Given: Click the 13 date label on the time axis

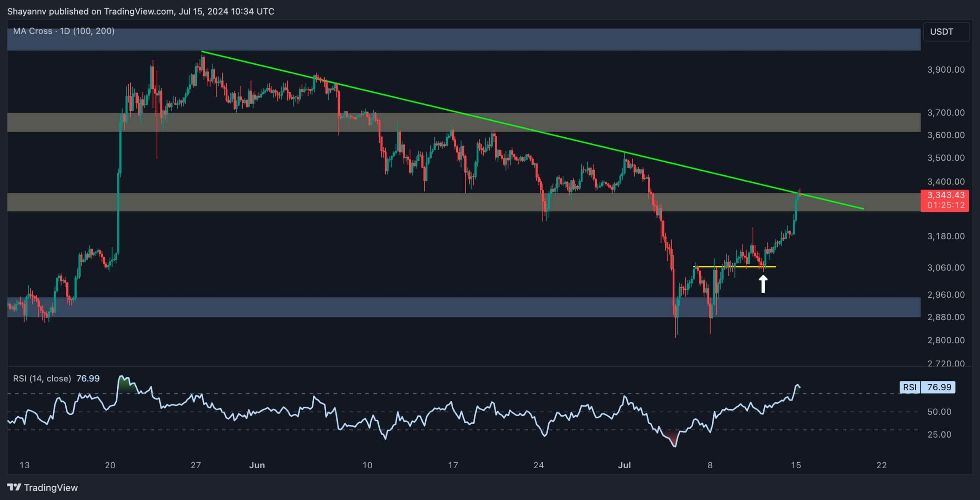Looking at the screenshot, I should pos(24,465).
